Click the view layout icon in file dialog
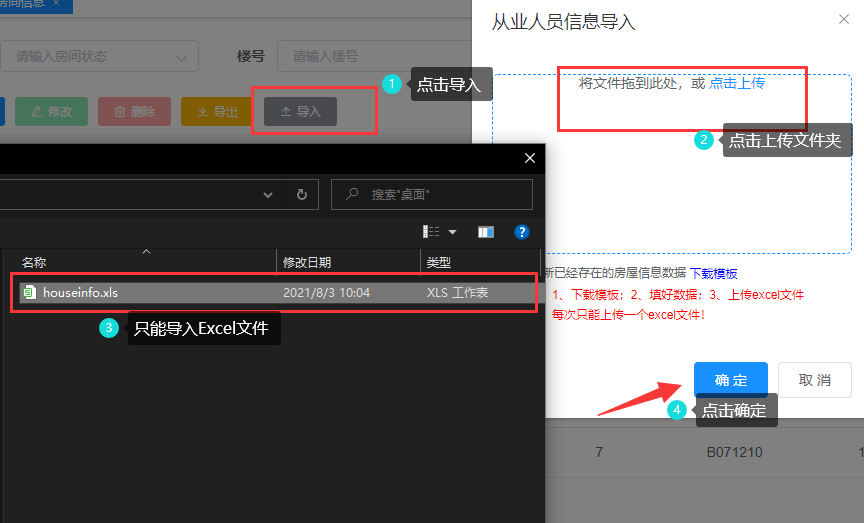The image size is (864, 523). (431, 232)
